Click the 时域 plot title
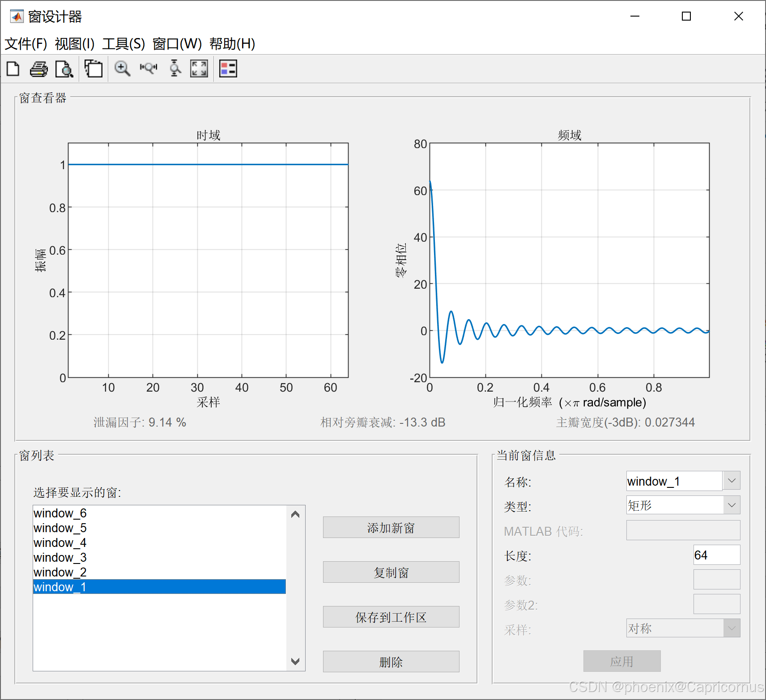The width and height of the screenshot is (766, 700). [209, 135]
